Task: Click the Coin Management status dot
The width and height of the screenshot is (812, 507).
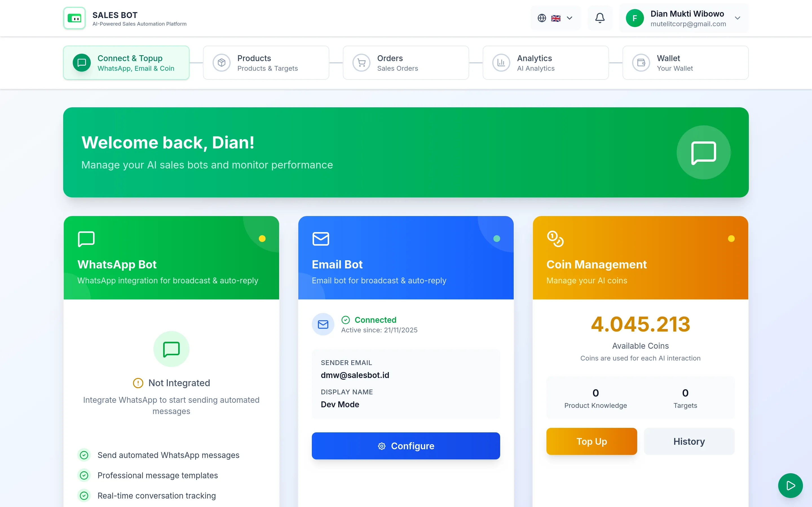Action: (x=731, y=238)
